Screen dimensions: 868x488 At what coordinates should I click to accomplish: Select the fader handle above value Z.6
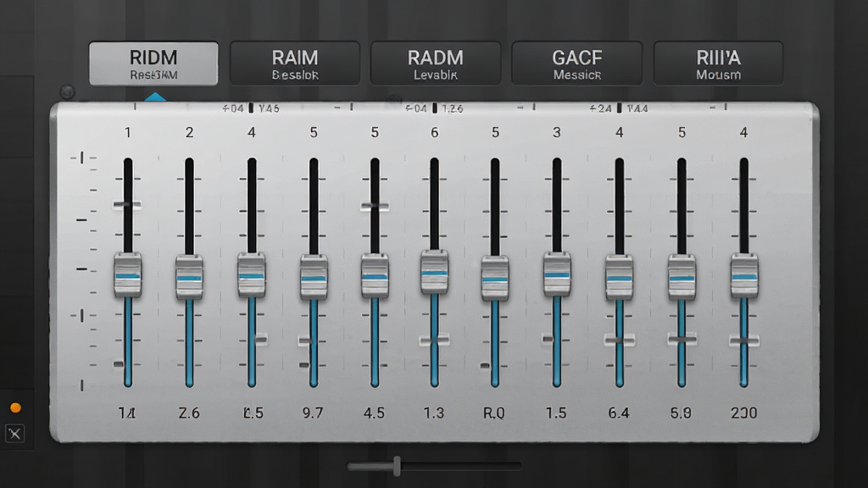189,277
